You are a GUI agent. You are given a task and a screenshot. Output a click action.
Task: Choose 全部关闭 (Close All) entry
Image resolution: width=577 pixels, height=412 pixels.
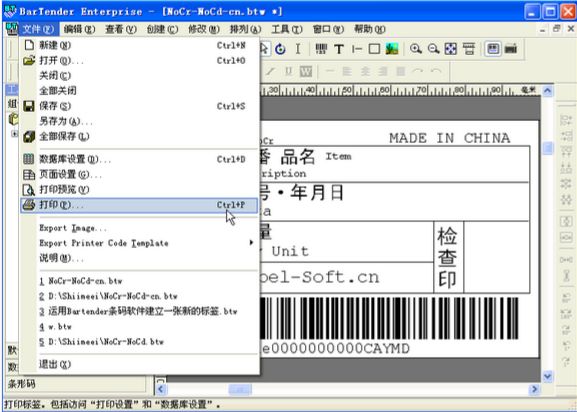pos(140,90)
